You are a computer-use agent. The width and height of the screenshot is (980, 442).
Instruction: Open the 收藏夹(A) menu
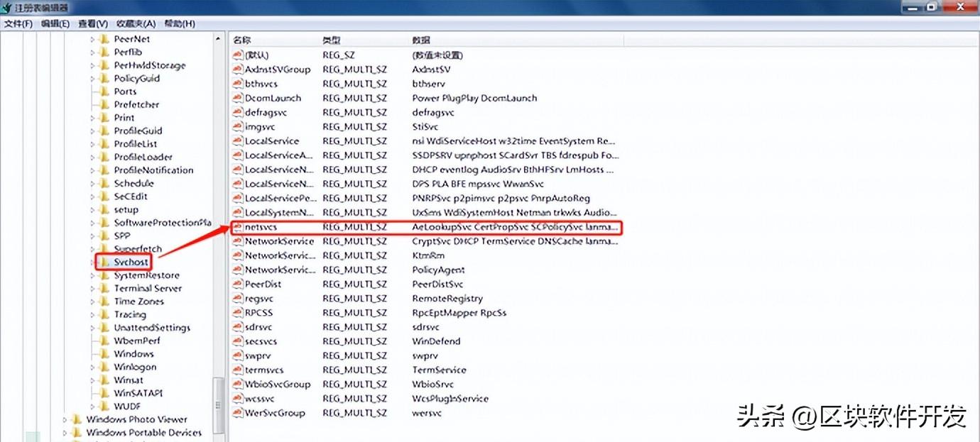click(134, 23)
